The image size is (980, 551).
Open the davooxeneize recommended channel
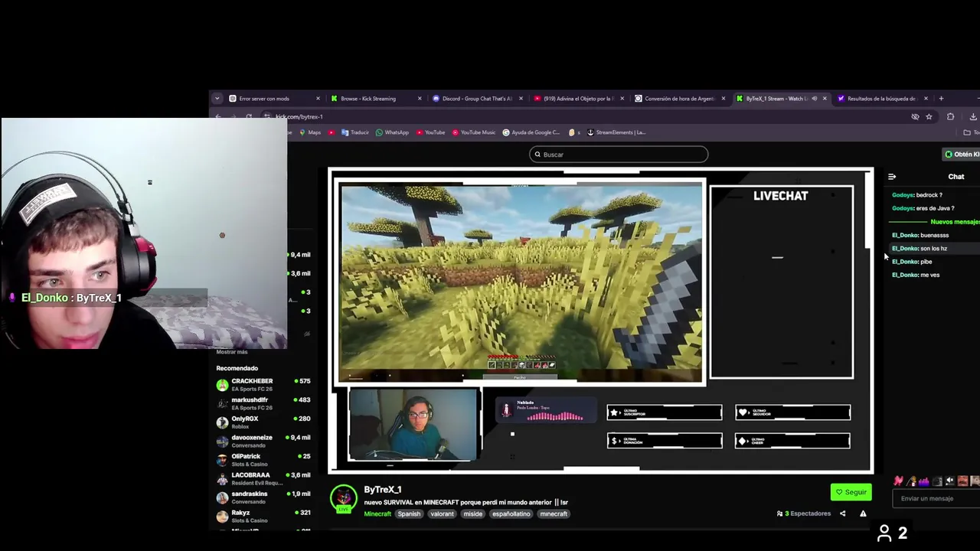pyautogui.click(x=263, y=441)
